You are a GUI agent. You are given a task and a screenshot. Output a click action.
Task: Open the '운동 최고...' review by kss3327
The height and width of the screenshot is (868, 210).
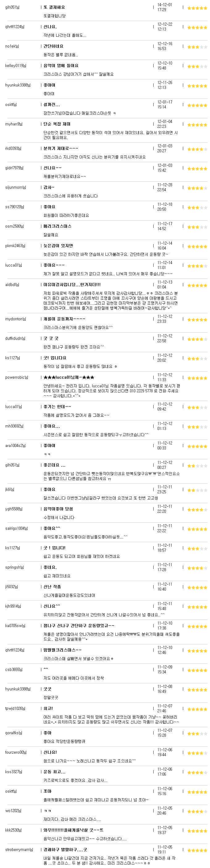click(x=55, y=772)
